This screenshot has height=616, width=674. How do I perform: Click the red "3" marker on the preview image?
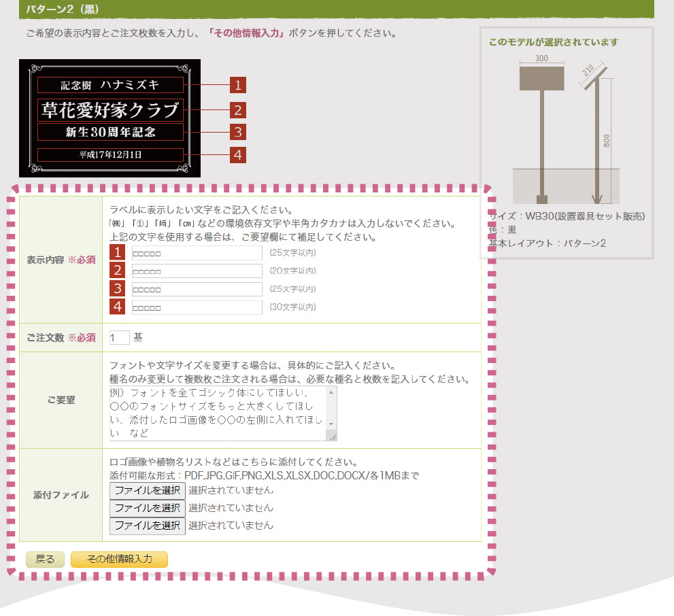coord(239,132)
